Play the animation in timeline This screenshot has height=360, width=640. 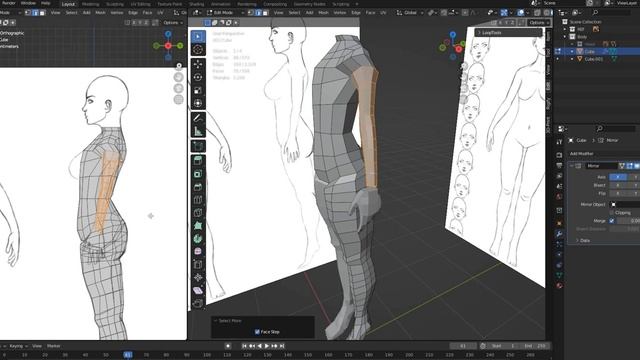click(267, 346)
